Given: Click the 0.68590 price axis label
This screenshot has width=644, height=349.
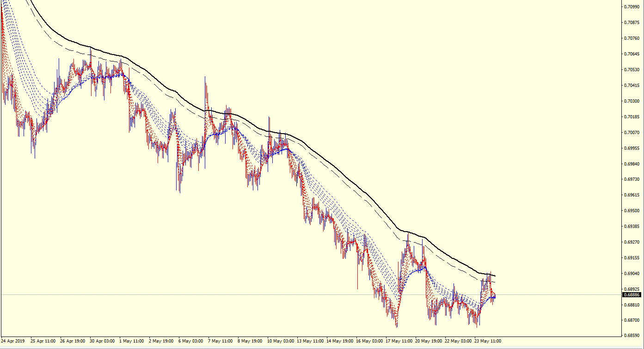Looking at the screenshot, I should pos(631,336).
